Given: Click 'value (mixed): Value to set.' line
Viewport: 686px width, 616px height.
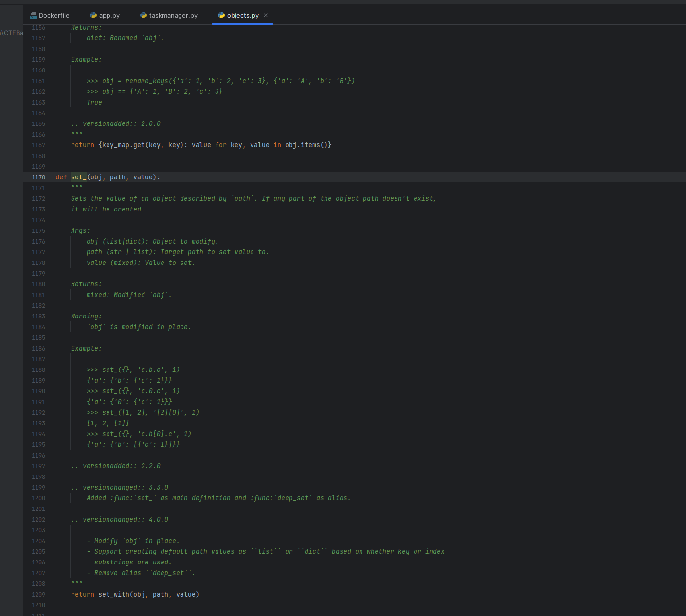Looking at the screenshot, I should (141, 263).
